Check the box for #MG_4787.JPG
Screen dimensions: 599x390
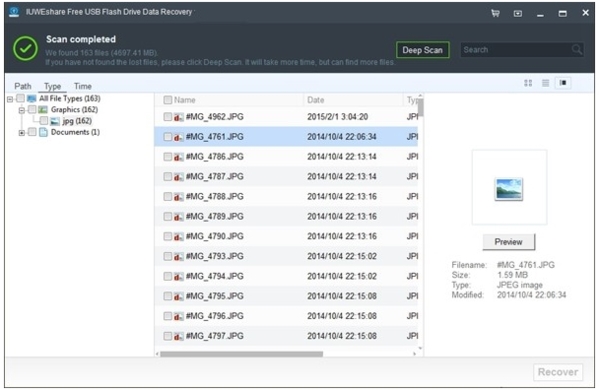[167, 176]
